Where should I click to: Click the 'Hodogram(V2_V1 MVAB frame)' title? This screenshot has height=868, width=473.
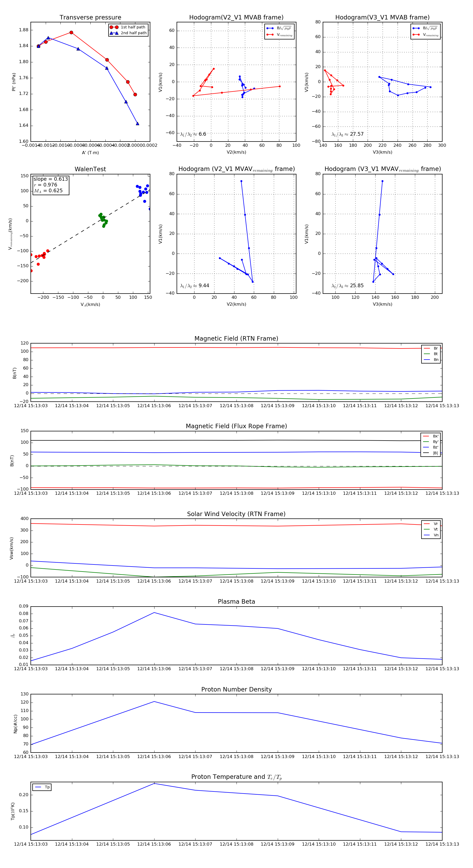click(x=236, y=18)
